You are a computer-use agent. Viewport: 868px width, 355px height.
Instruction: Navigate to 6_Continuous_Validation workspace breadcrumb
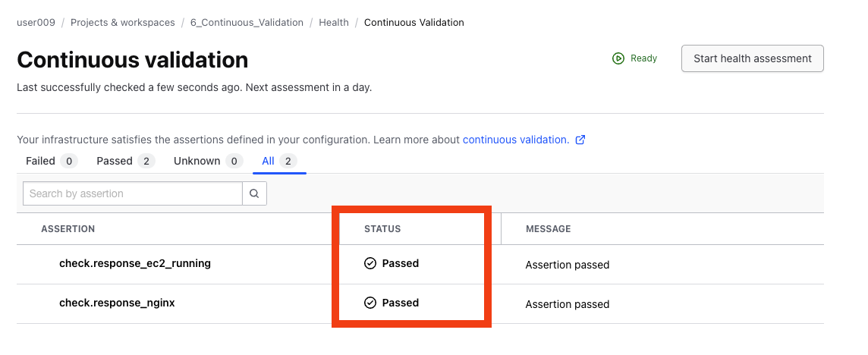tap(247, 23)
